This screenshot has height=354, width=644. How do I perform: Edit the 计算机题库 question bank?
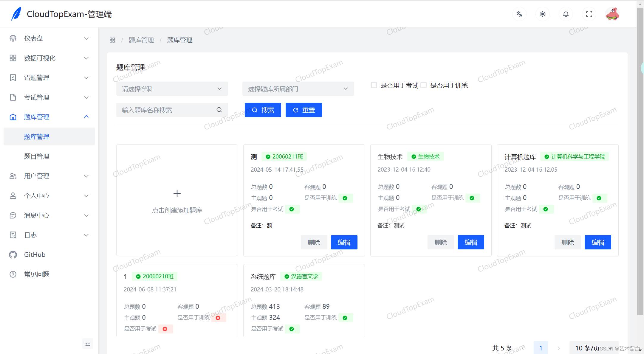(597, 242)
